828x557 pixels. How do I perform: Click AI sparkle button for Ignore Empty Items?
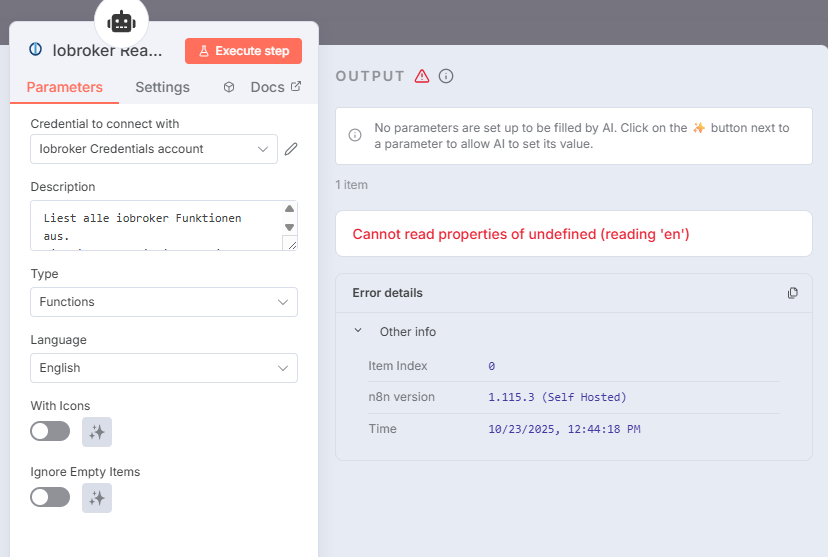pos(97,498)
